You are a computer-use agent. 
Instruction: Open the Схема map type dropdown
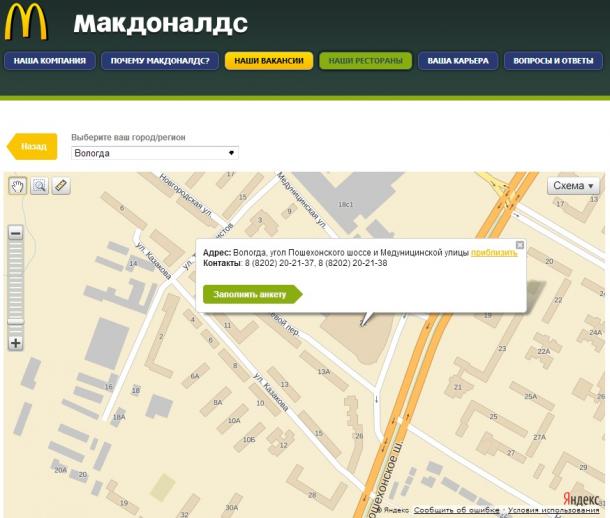click(x=573, y=186)
